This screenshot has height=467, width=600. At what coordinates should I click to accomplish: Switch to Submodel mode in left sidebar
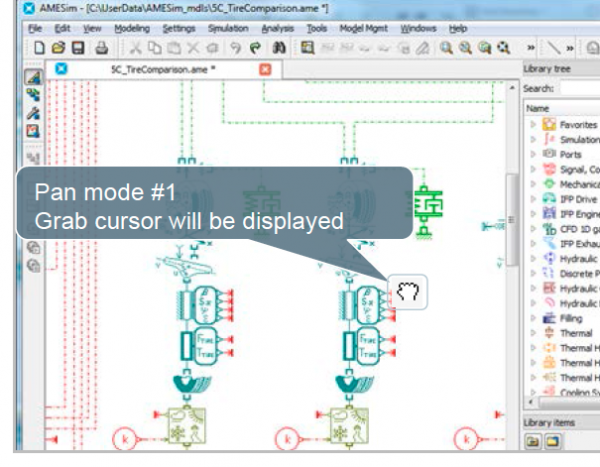tap(32, 95)
